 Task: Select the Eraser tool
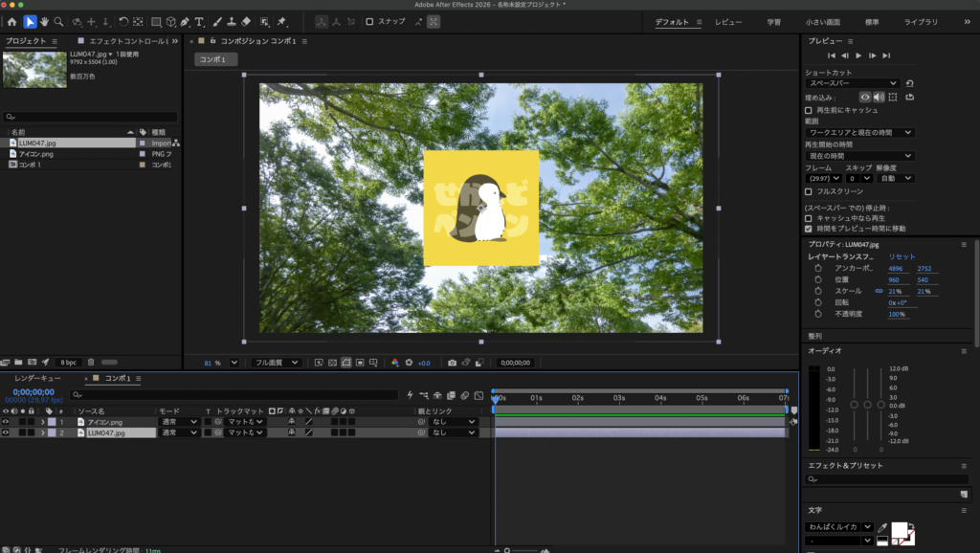[x=246, y=22]
